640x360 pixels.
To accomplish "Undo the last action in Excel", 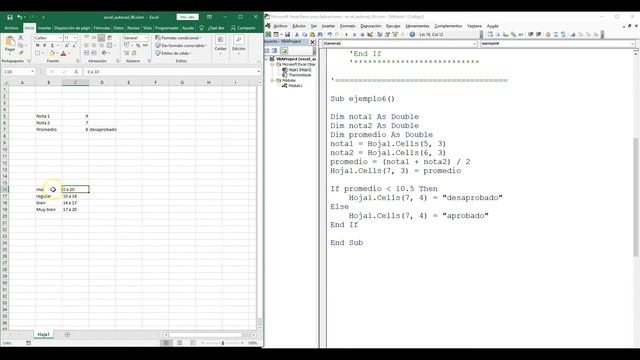I will pyautogui.click(x=19, y=17).
